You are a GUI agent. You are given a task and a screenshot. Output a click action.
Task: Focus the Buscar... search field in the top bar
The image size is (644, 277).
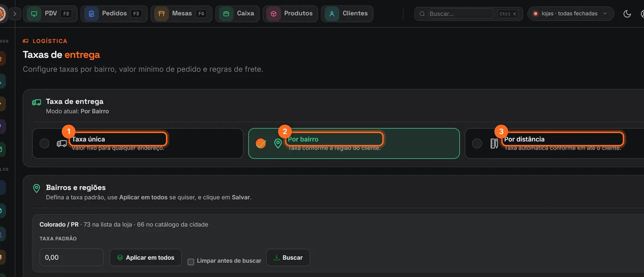(461, 14)
